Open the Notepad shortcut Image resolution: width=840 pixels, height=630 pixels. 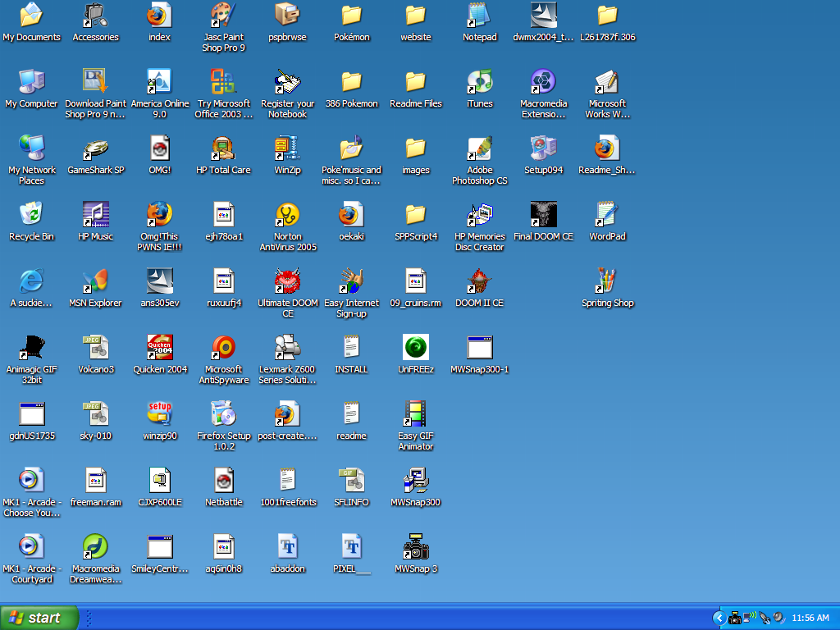pyautogui.click(x=479, y=15)
